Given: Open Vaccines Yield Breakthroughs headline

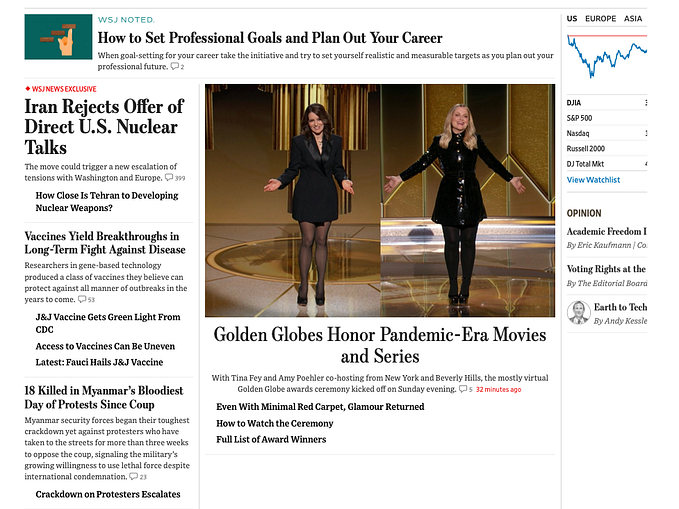Looking at the screenshot, I should pos(105,243).
